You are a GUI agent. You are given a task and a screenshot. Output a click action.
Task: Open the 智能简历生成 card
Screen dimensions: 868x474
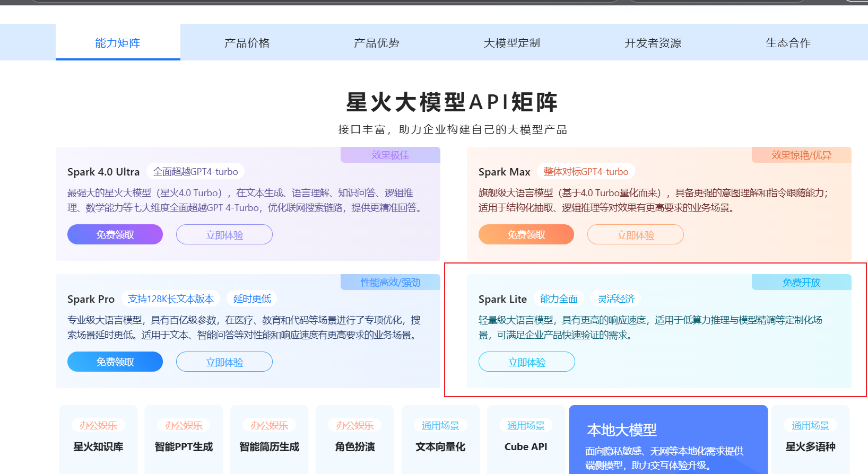point(270,440)
